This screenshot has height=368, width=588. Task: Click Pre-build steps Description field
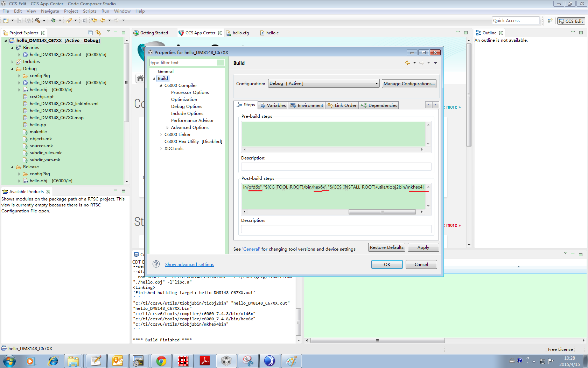tap(336, 166)
